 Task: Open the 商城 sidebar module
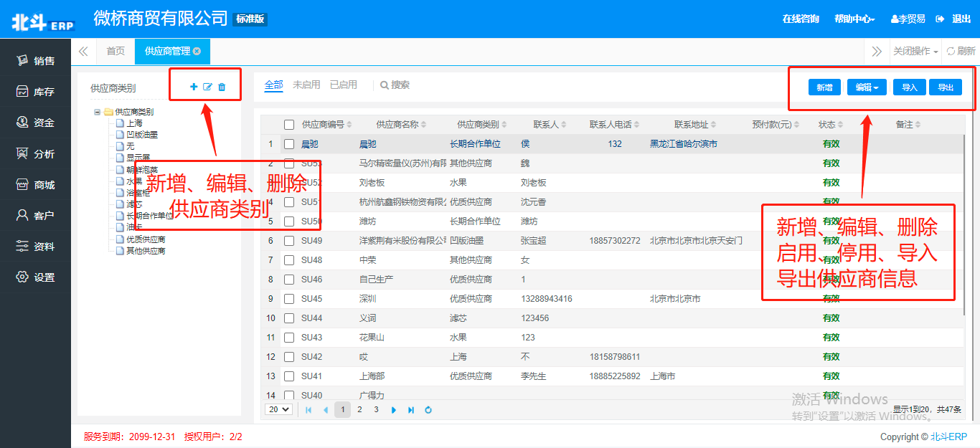35,184
